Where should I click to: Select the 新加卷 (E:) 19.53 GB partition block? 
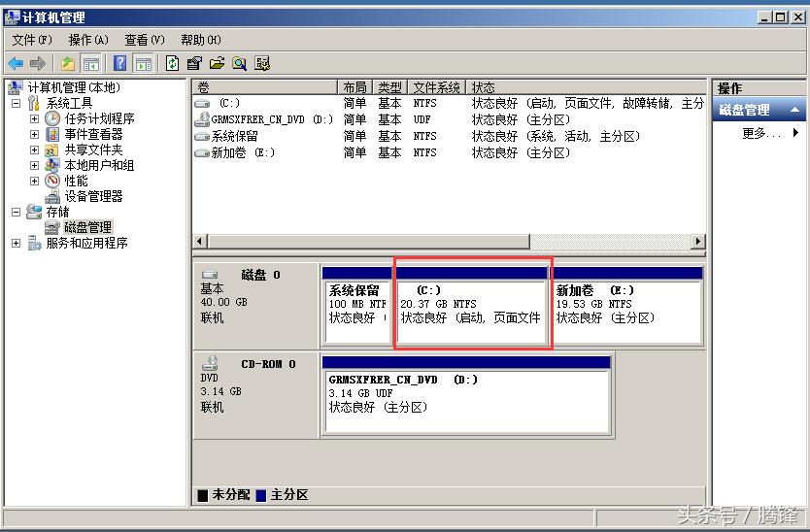627,305
